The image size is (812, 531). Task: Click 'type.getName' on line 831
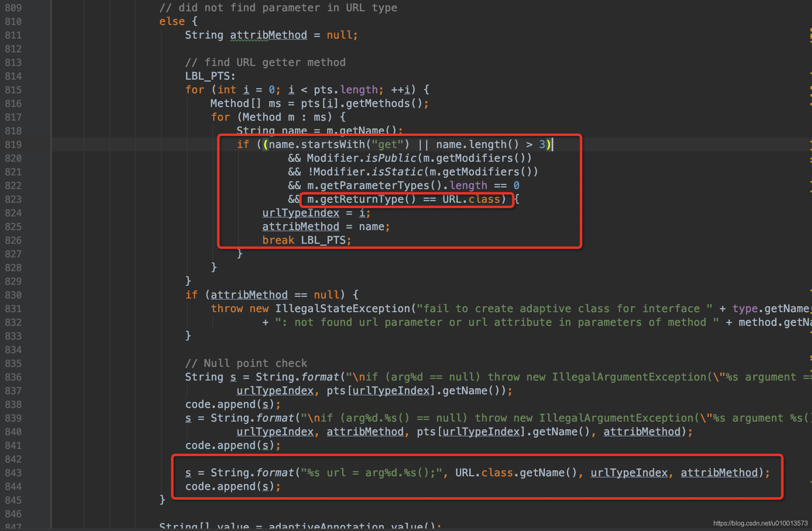pos(771,309)
